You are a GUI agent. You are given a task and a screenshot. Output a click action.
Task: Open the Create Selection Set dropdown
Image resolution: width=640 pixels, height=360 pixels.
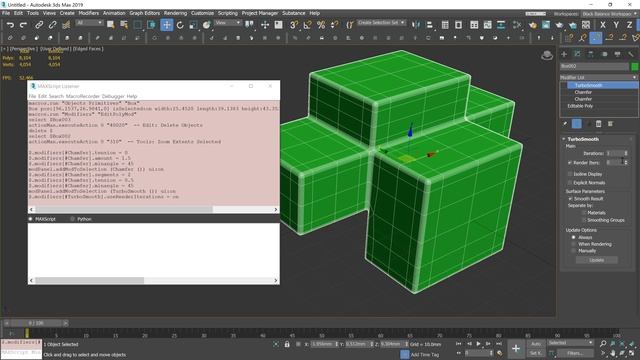[x=381, y=23]
